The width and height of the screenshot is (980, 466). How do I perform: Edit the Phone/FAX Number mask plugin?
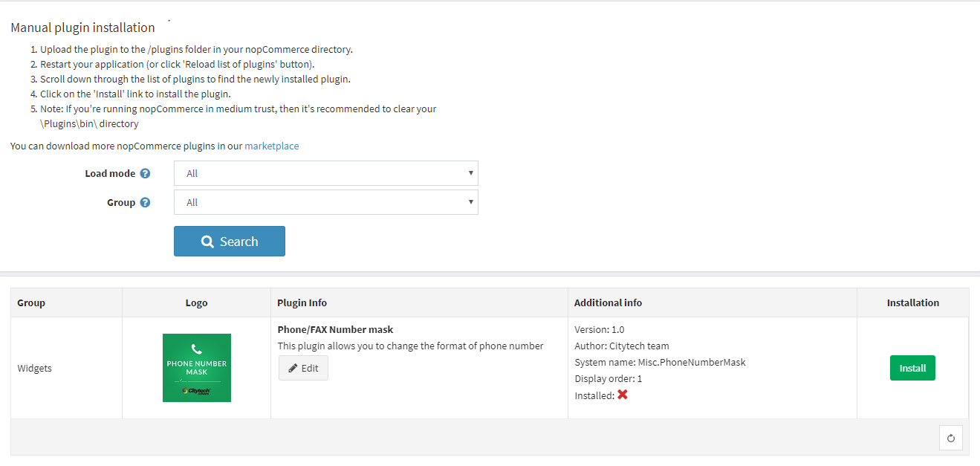(x=303, y=367)
